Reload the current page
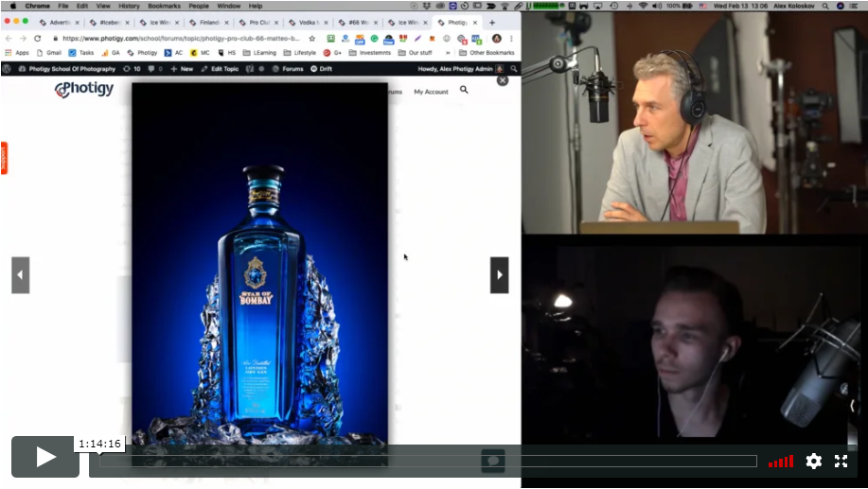 (x=37, y=38)
